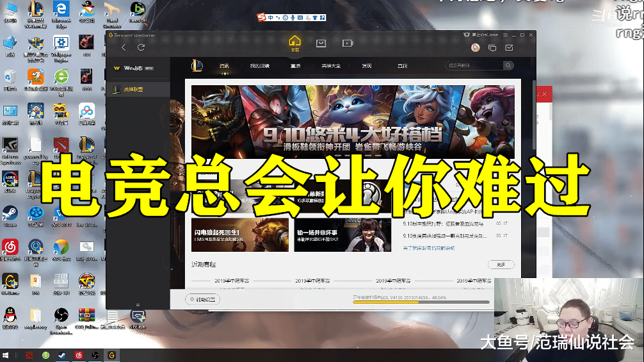Open the 9.10 悠米 banner image
The height and width of the screenshot is (362, 644).
pos(353,122)
